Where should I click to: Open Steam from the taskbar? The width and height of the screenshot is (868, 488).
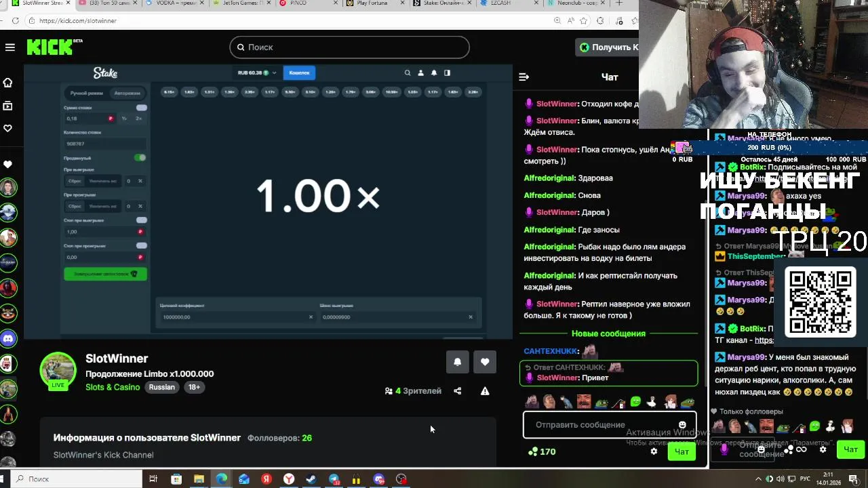point(311,479)
